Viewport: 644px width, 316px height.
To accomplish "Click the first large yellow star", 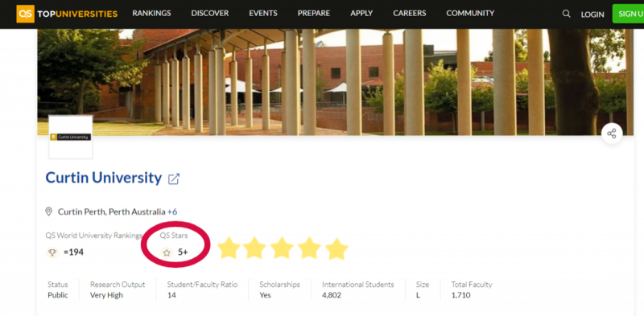I will [229, 248].
